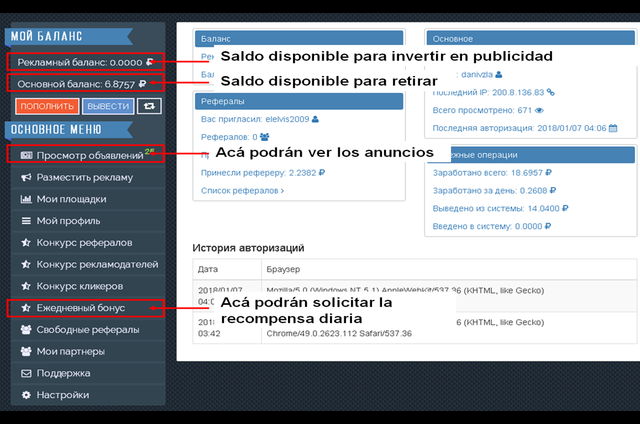Open Настройки settings page
The width and height of the screenshot is (640, 424).
(x=88, y=395)
